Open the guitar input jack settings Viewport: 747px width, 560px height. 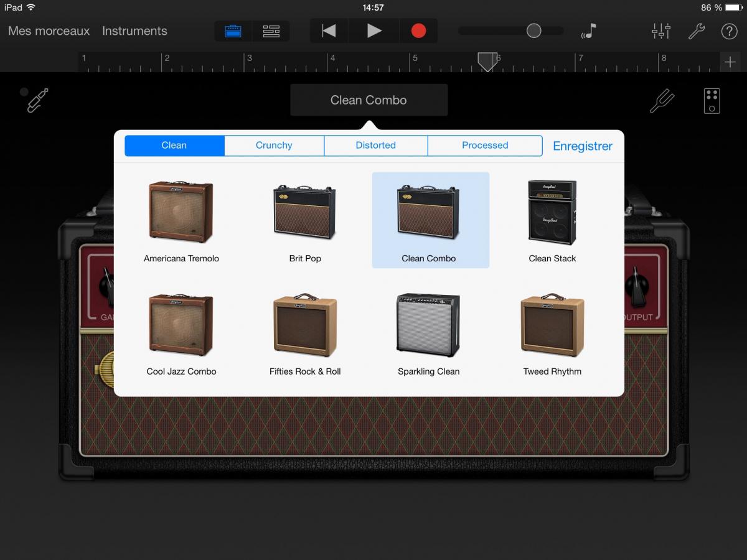[37, 100]
